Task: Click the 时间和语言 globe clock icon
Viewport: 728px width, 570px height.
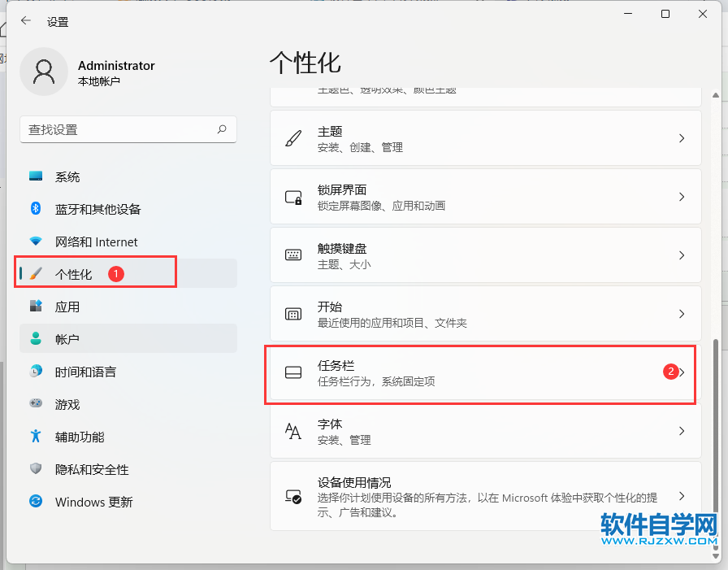Action: point(36,372)
